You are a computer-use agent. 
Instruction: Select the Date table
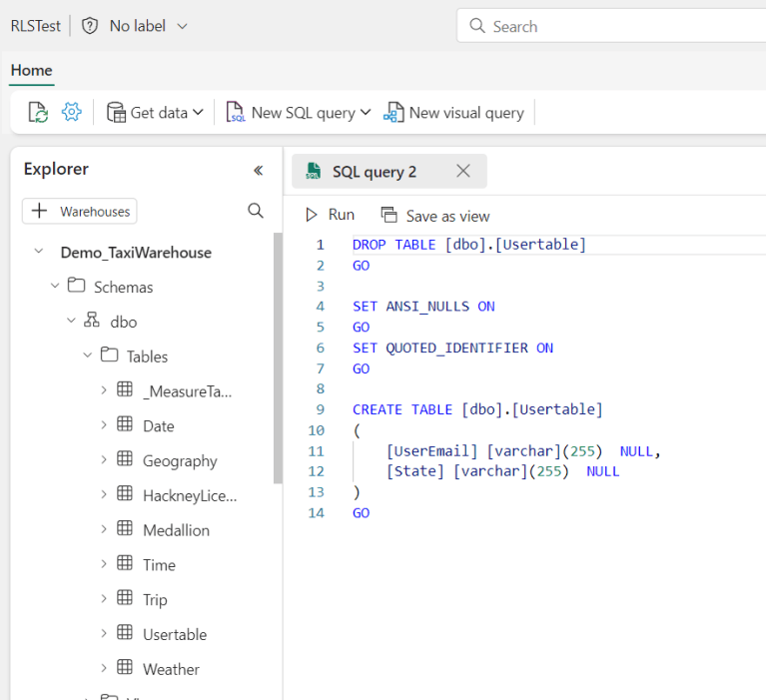click(158, 426)
